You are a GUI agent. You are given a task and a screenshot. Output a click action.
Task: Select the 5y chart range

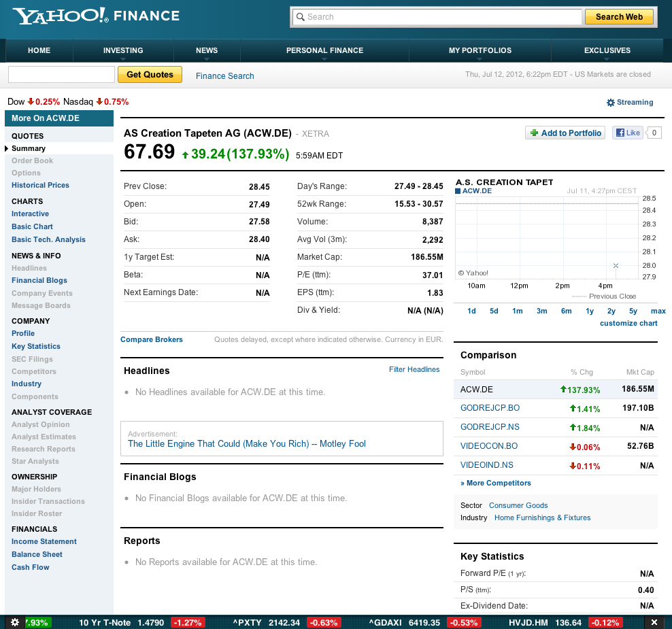(x=633, y=311)
